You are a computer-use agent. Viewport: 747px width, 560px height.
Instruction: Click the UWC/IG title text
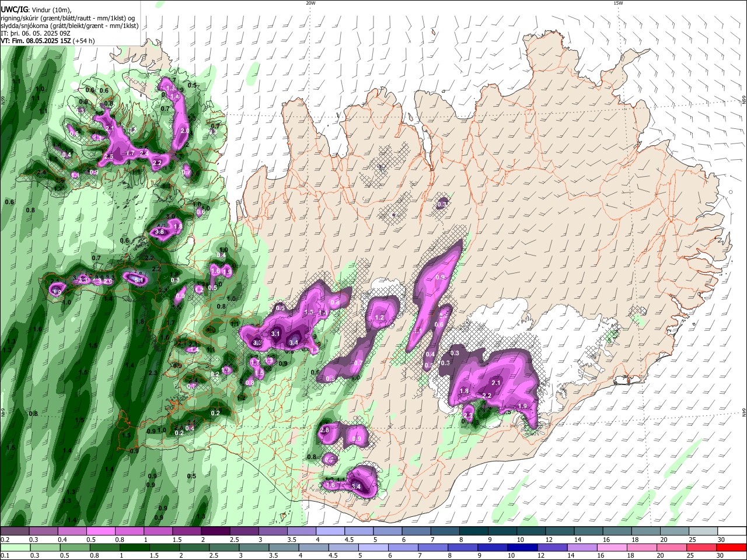pyautogui.click(x=14, y=10)
